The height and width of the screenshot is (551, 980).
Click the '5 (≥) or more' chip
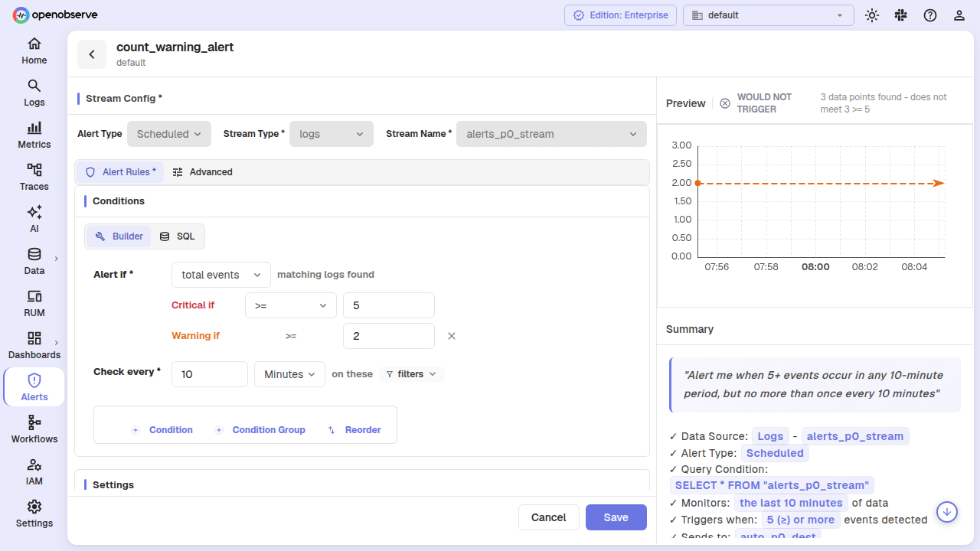pos(800,520)
